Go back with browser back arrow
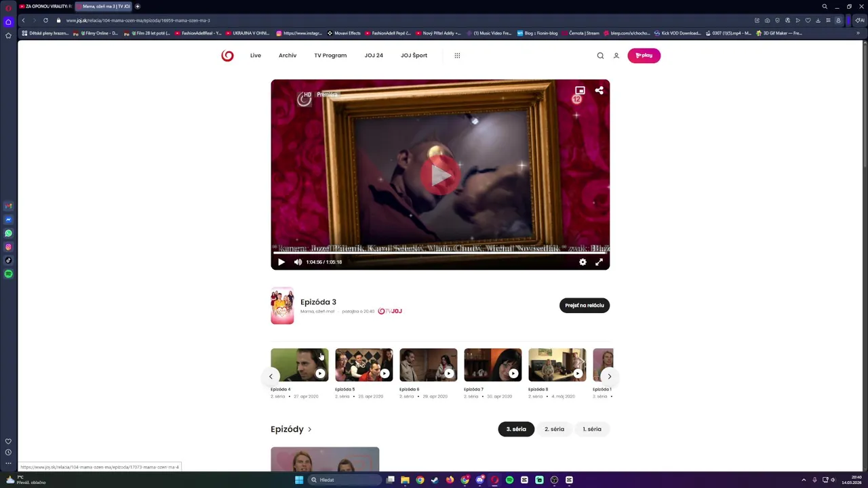Screen dimensions: 868x488 click(x=23, y=20)
